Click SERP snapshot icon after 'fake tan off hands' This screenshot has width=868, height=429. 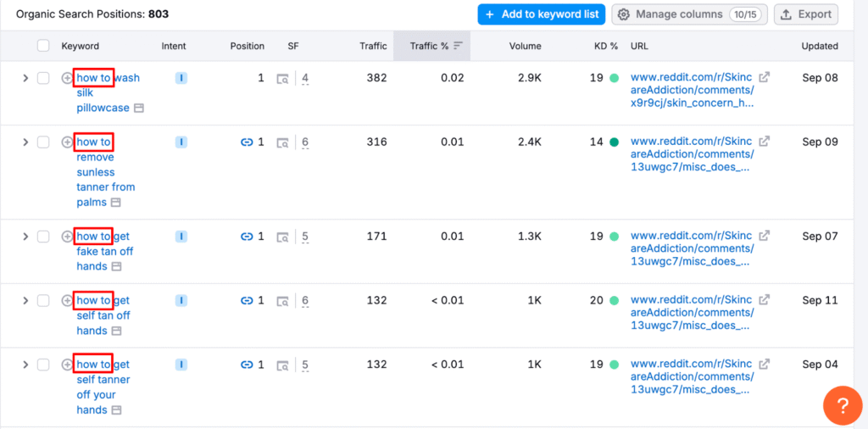tap(116, 267)
